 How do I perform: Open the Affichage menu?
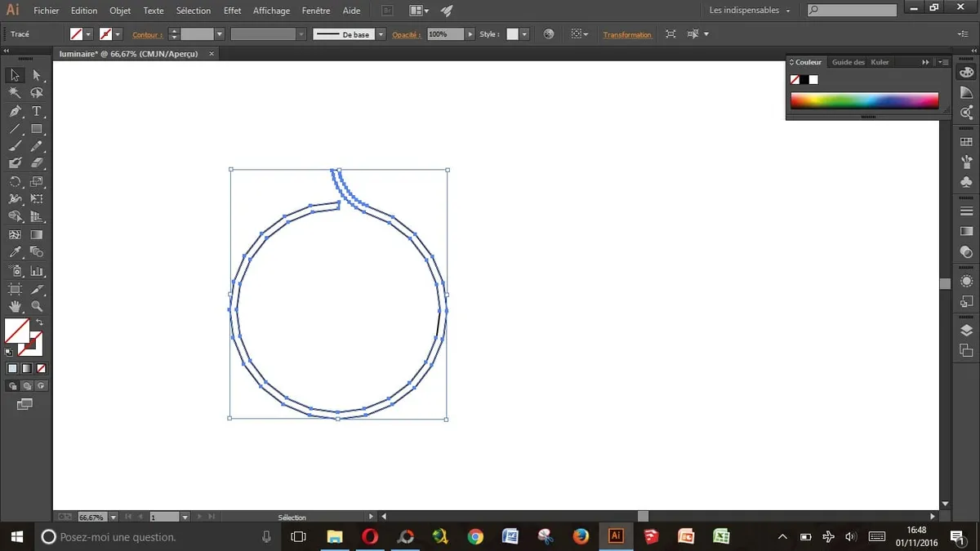[271, 11]
